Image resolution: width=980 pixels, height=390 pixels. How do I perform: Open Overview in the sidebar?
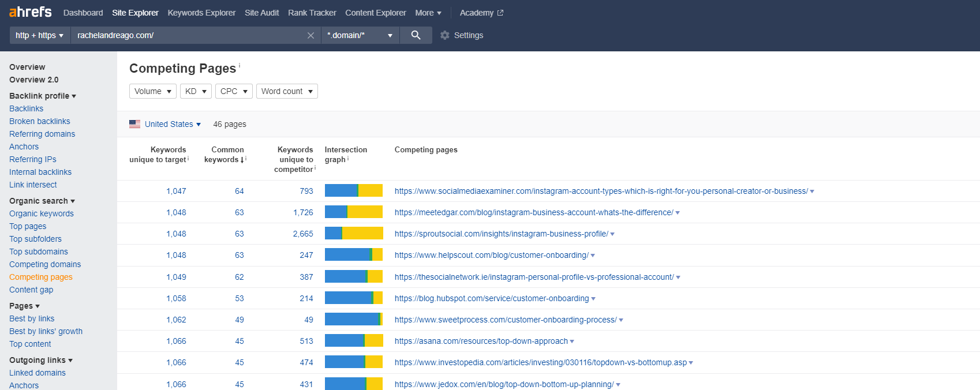tap(27, 67)
